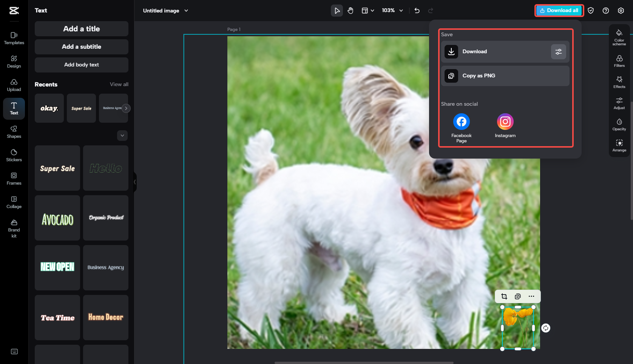Image resolution: width=633 pixels, height=364 pixels.
Task: Click View all recents link
Action: click(x=119, y=85)
